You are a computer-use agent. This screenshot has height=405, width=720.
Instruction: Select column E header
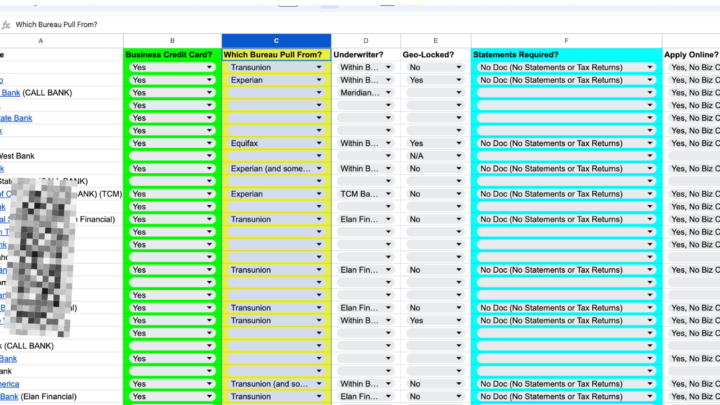click(435, 41)
